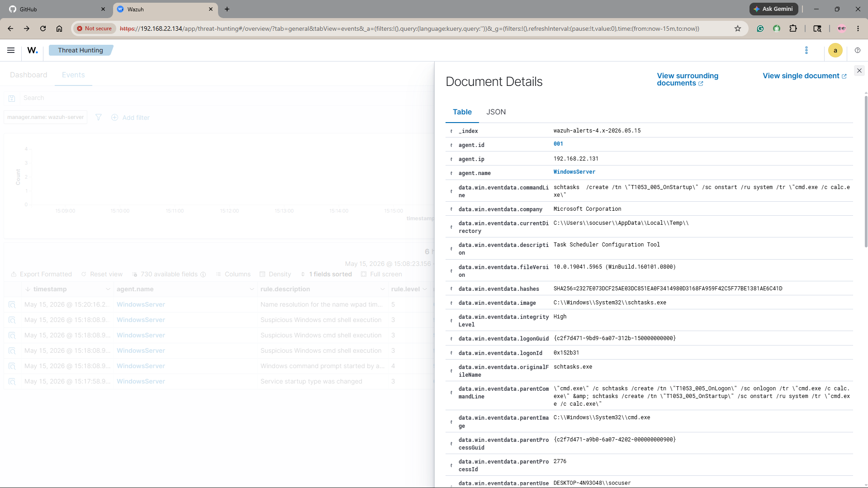Open the Chrome three-dot menu

coord(858,28)
